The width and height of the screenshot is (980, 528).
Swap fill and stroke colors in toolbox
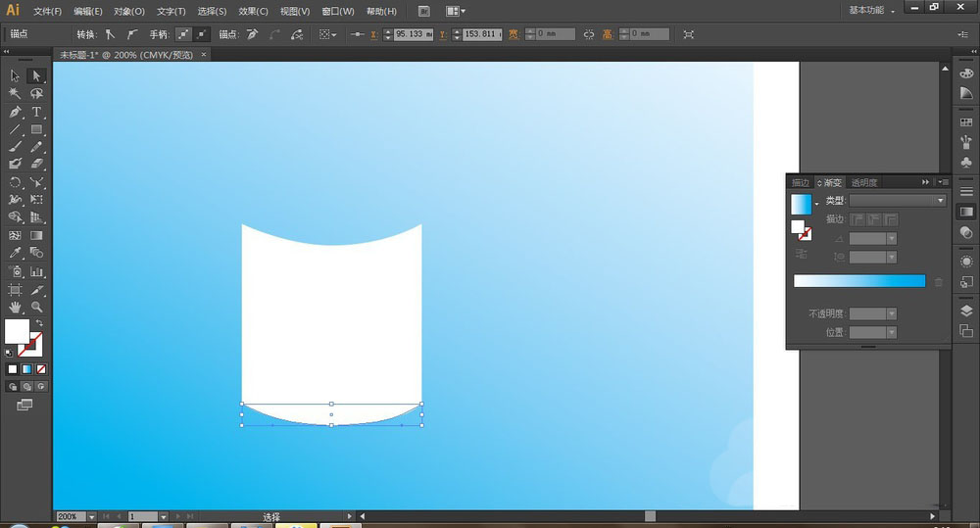[39, 323]
